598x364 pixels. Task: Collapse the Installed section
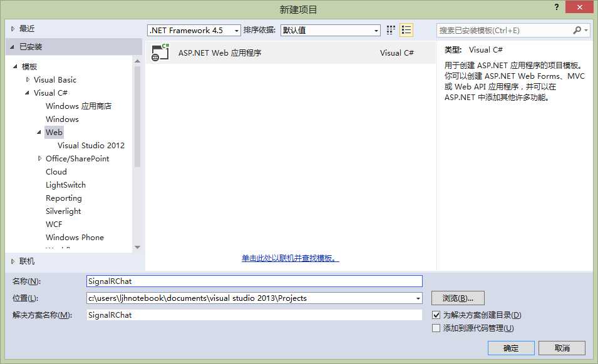click(x=12, y=47)
